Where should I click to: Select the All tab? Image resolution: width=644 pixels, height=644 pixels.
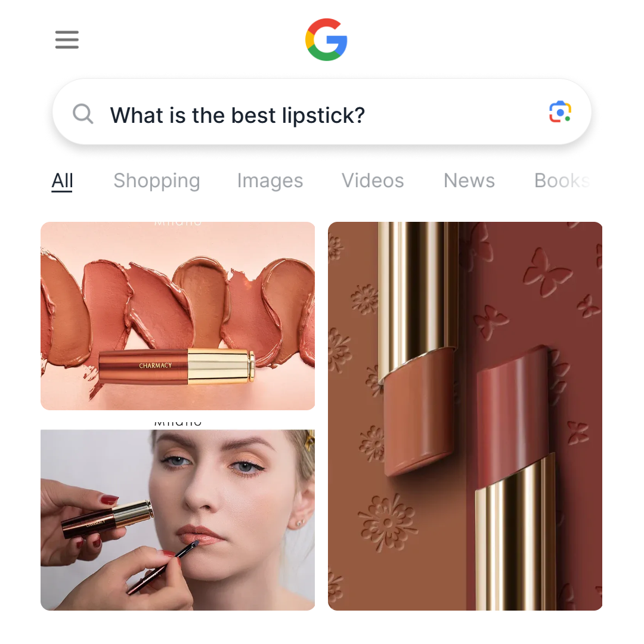tap(62, 181)
